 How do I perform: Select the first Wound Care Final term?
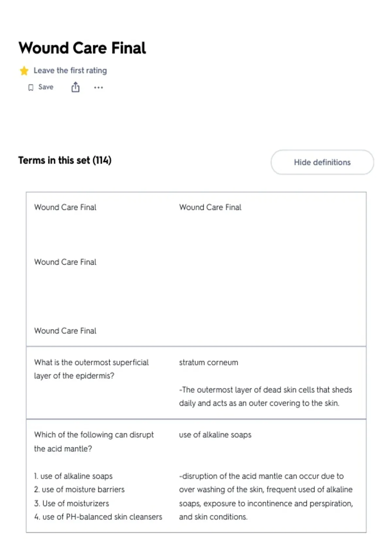(65, 207)
